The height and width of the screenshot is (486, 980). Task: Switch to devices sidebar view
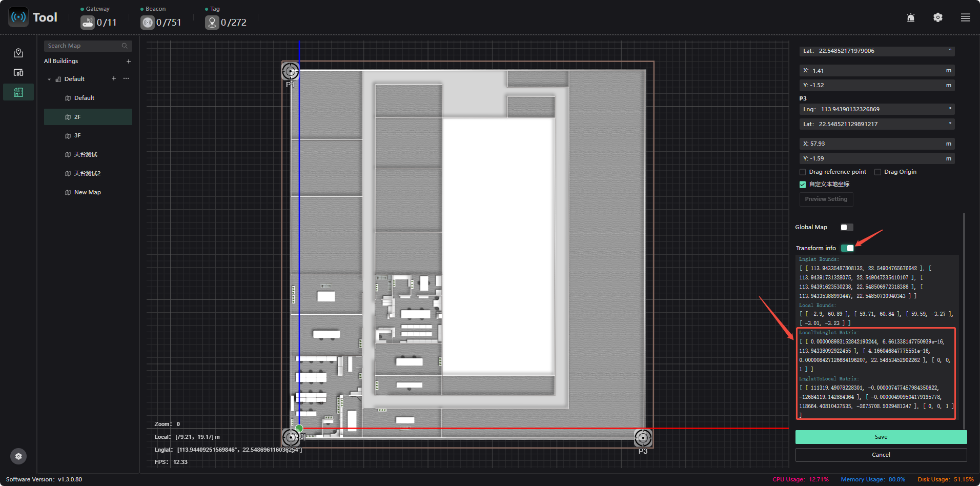coord(18,72)
